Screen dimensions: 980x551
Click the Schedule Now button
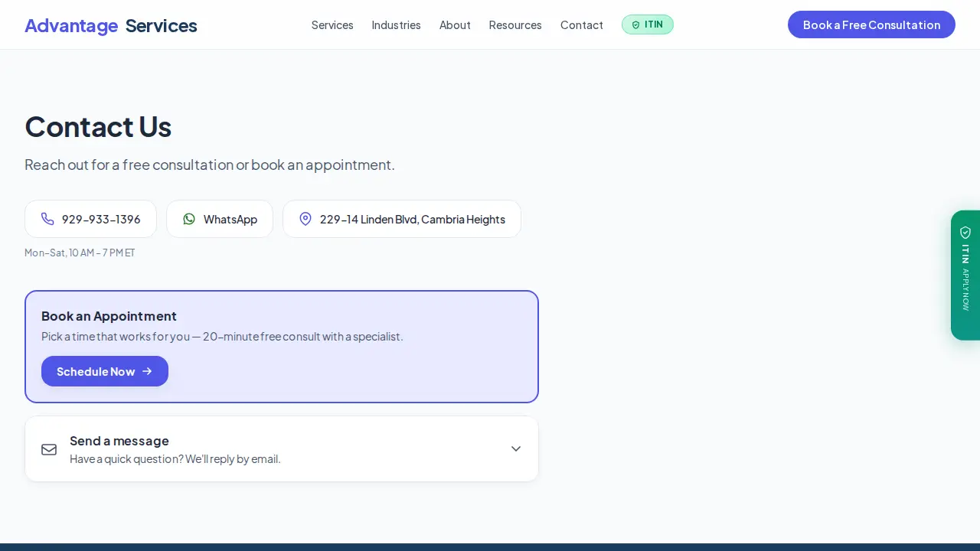point(105,371)
